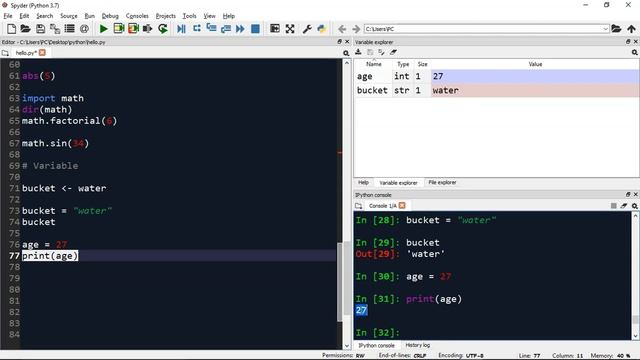Close the hello.py tab

click(x=42, y=53)
